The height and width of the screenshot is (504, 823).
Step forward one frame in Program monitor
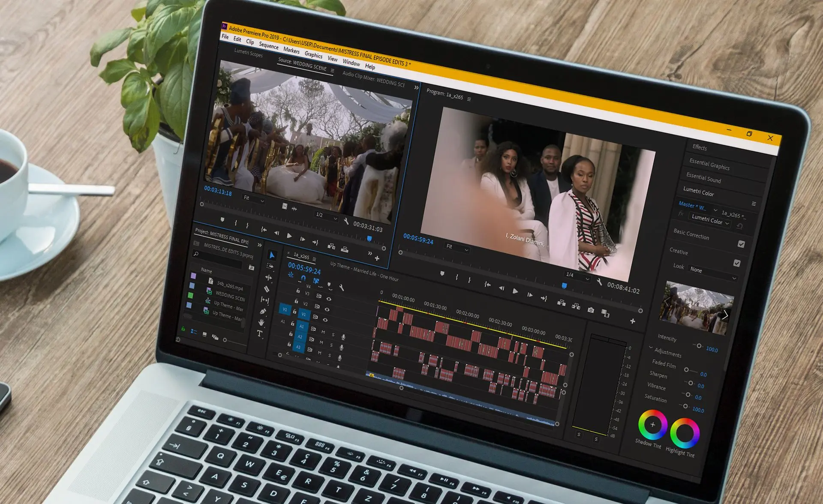pos(530,295)
